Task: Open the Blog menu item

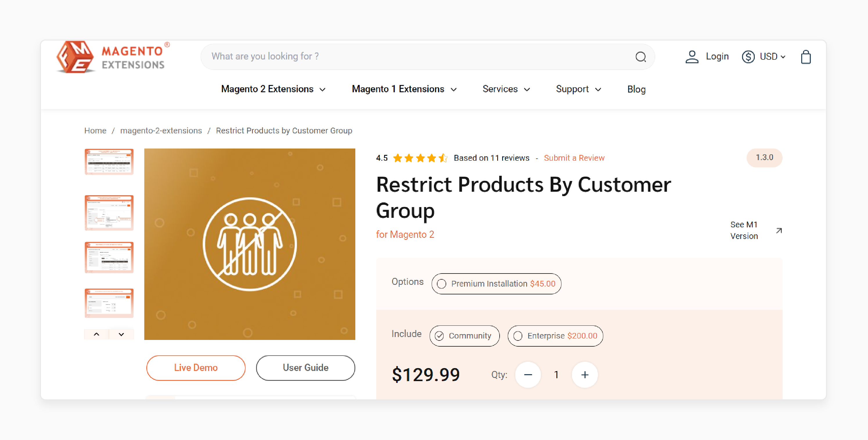Action: click(x=636, y=89)
